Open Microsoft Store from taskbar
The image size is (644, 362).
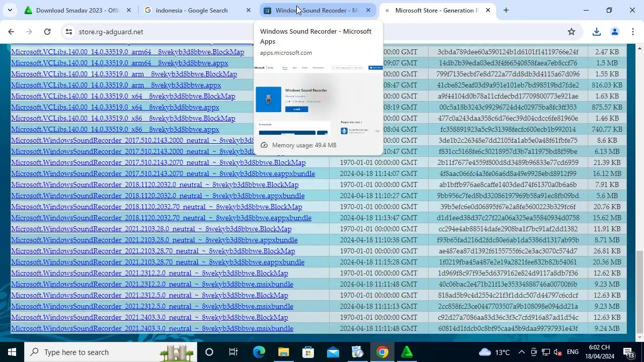tap(308, 352)
